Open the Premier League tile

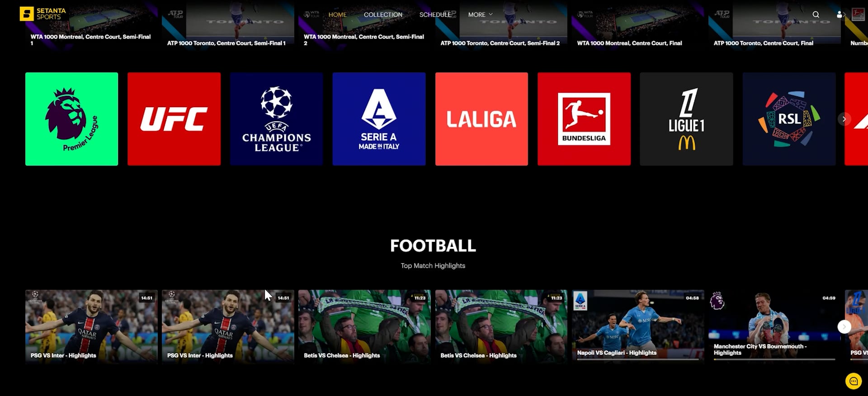point(71,119)
